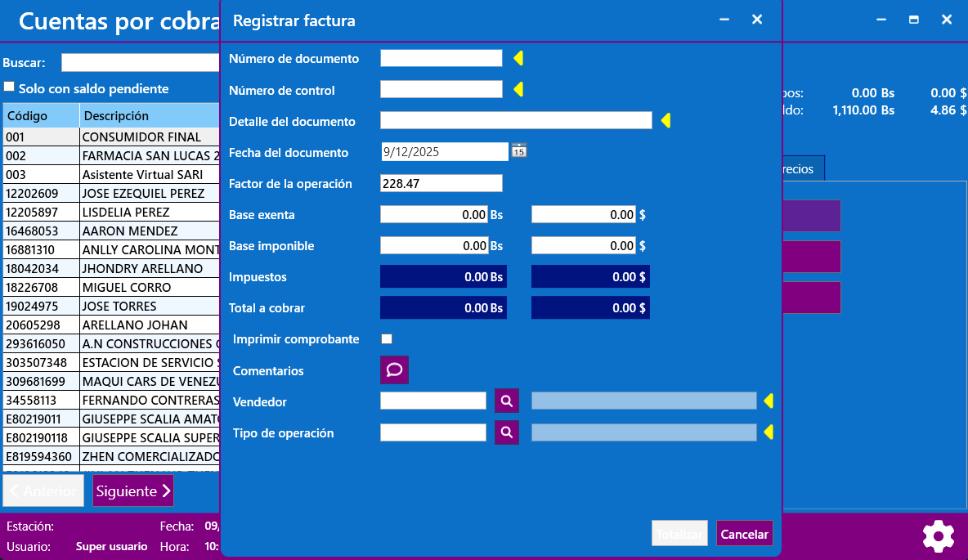Click the Vendedor search magnifier button
968x560 pixels.
point(507,401)
